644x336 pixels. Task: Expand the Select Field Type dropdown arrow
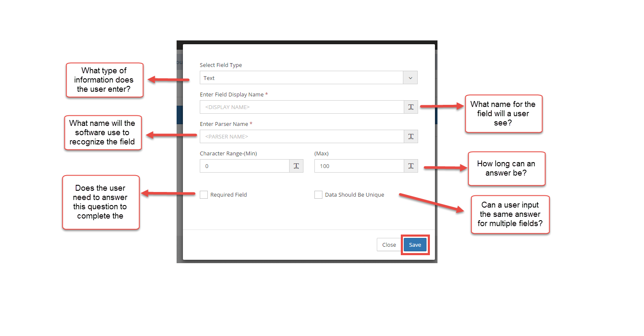pyautogui.click(x=410, y=78)
